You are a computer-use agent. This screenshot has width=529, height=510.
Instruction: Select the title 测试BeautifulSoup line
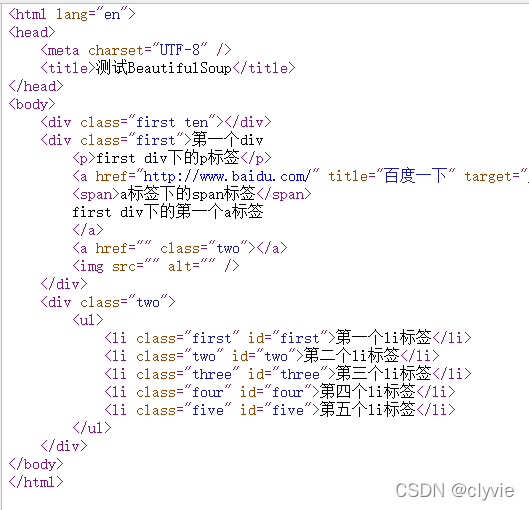tap(168, 68)
